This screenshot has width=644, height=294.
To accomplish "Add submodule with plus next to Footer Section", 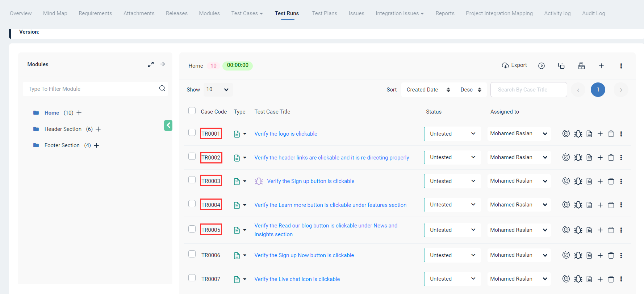I will click(96, 145).
